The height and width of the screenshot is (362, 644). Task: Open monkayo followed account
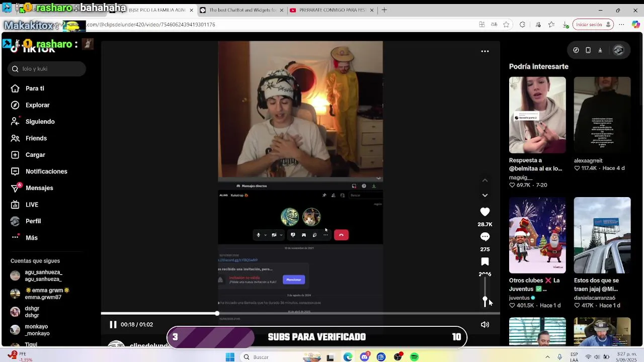30,330
